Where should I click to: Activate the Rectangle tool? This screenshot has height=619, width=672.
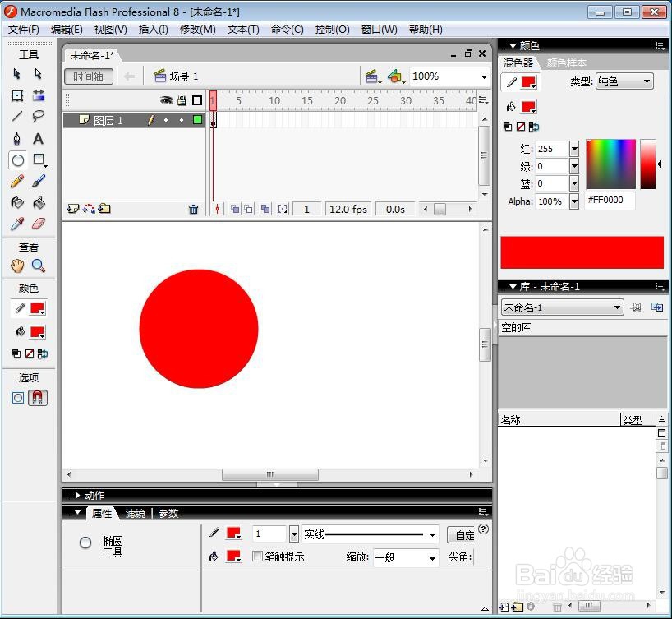39,160
